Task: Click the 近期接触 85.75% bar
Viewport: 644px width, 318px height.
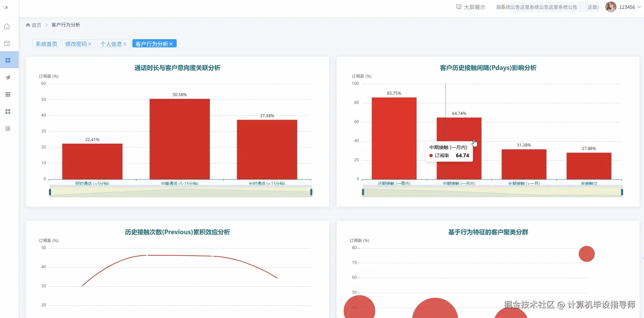Action: pyautogui.click(x=394, y=138)
